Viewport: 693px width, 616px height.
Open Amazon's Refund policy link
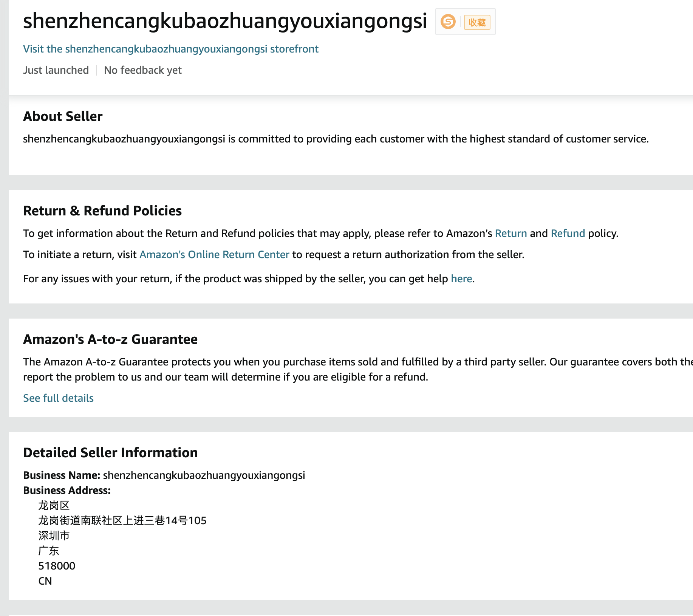click(568, 234)
